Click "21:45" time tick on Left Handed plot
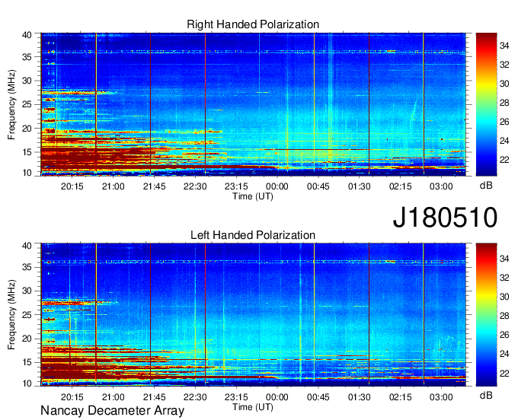This screenshot has height=420, width=518. (x=155, y=397)
